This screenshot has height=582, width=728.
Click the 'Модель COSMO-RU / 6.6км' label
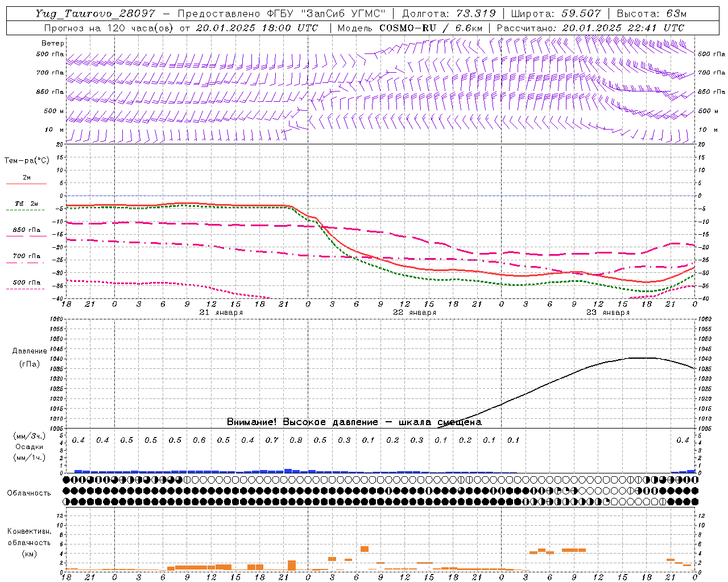[409, 28]
